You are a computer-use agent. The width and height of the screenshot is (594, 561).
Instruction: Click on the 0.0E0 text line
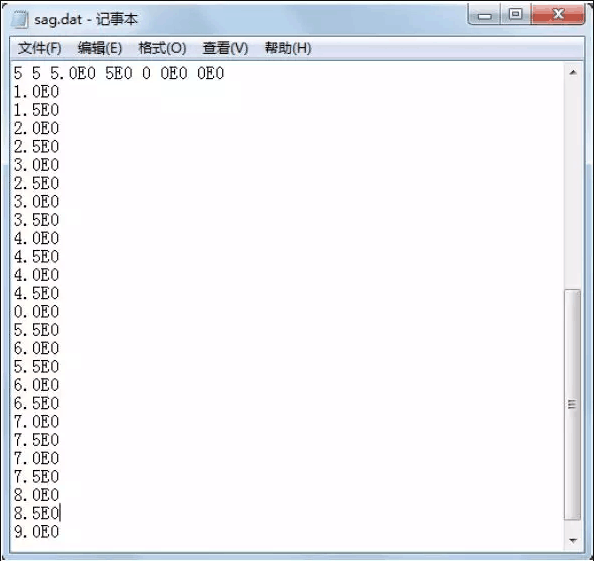click(x=36, y=312)
